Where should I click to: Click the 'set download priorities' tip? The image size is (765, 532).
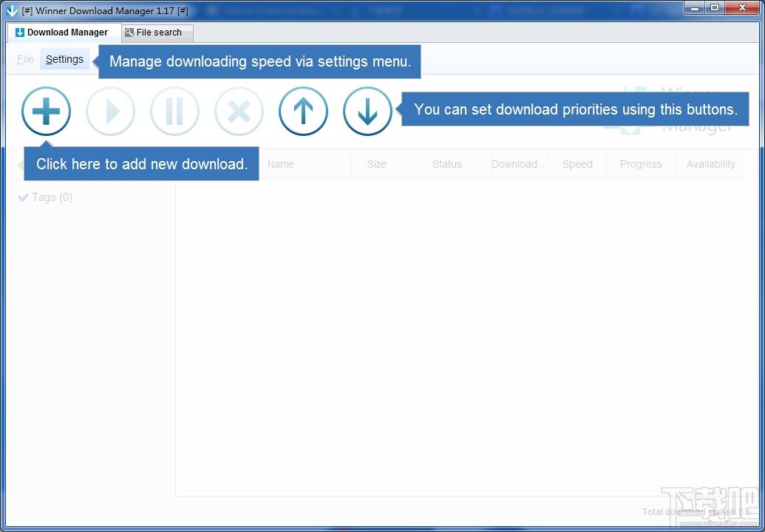pos(575,109)
